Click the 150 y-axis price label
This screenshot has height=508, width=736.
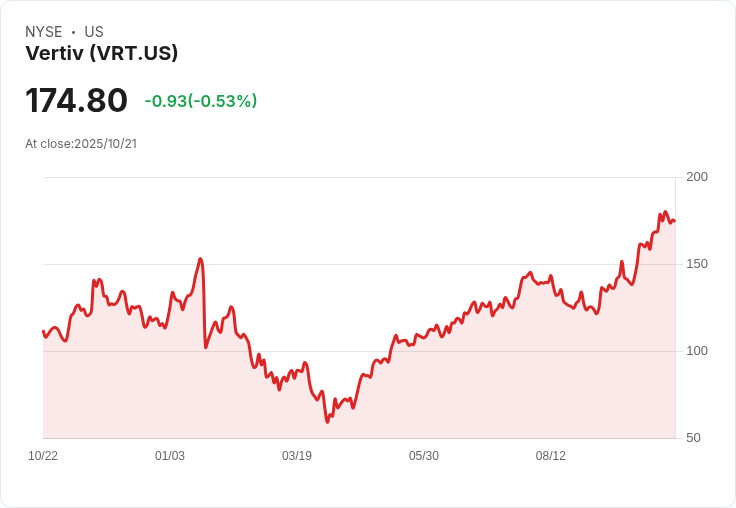[697, 264]
